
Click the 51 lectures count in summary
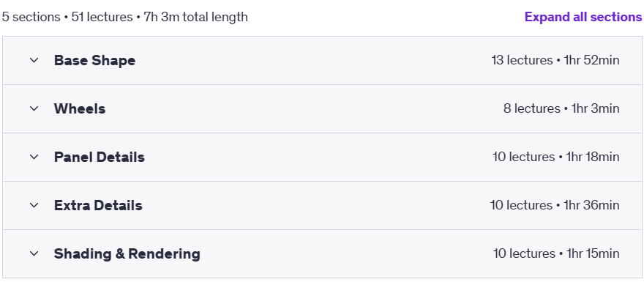(102, 17)
